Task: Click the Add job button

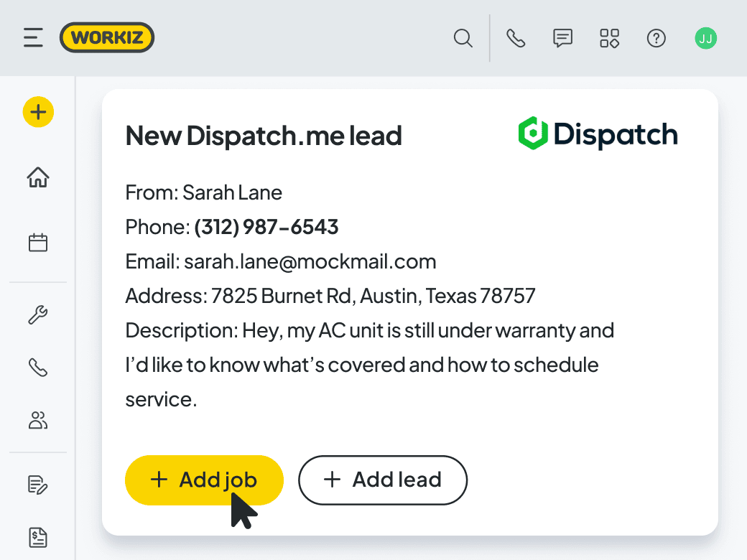Action: (x=205, y=480)
